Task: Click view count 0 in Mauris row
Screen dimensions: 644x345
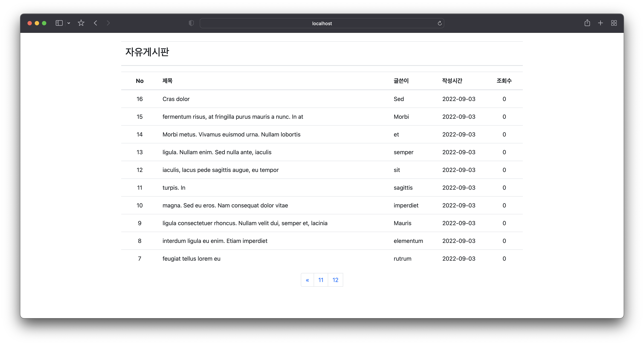Action: [504, 223]
